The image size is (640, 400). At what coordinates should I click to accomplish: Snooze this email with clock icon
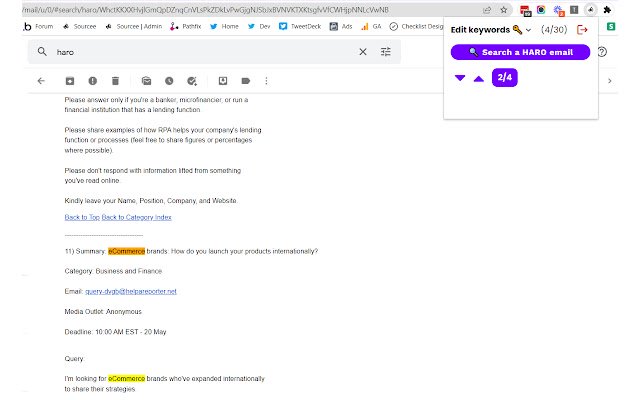click(x=169, y=81)
